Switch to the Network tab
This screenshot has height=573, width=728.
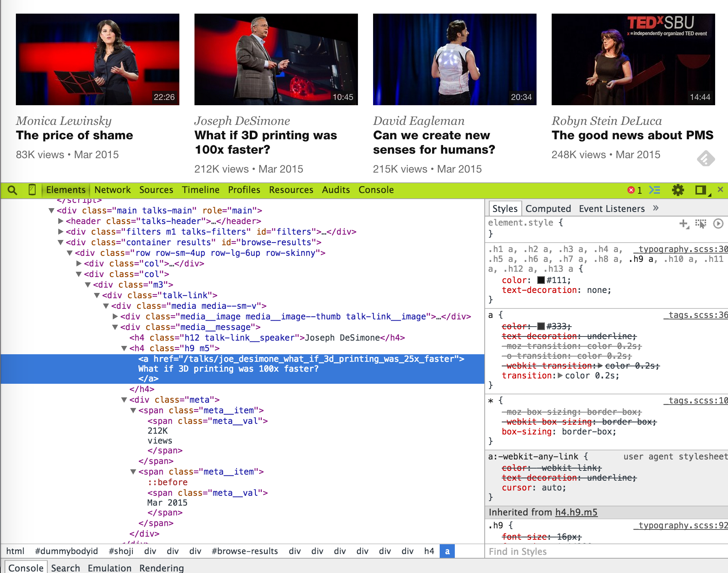[x=112, y=190]
